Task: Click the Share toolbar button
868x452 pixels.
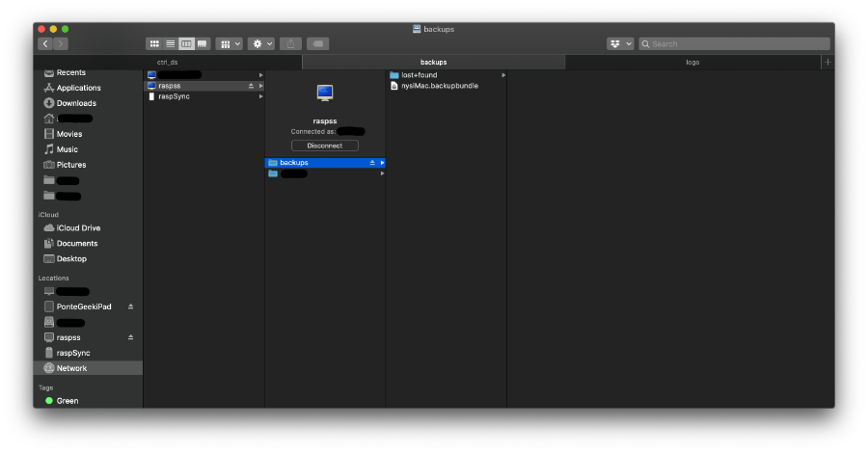Action: [290, 43]
